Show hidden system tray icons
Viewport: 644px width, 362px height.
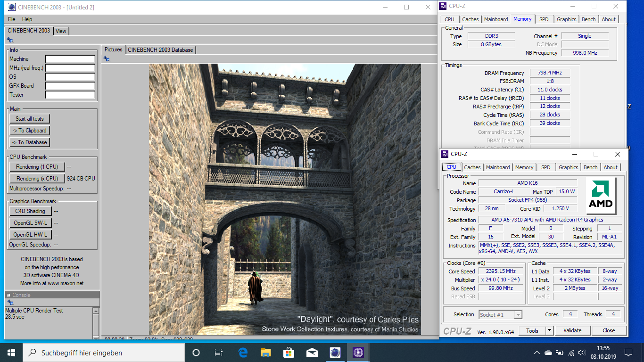(537, 353)
